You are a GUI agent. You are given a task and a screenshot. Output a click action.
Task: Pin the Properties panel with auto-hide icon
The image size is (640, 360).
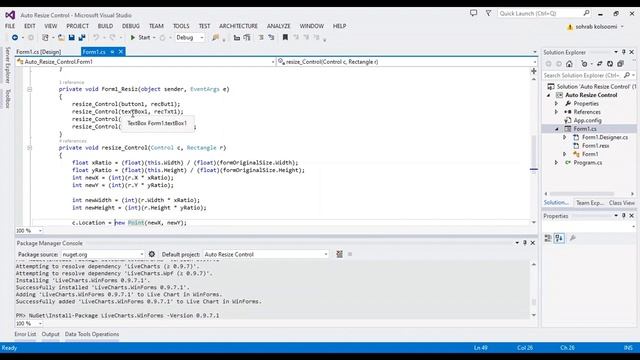pyautogui.click(x=624, y=216)
